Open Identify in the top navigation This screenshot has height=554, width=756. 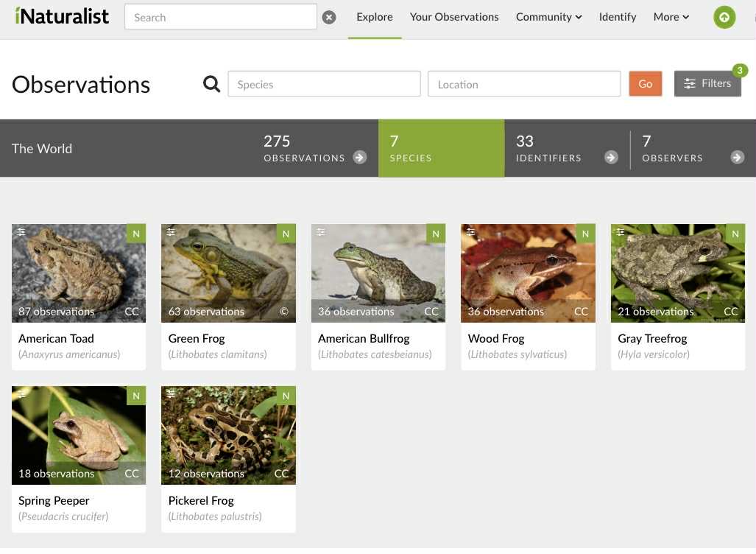pos(617,17)
